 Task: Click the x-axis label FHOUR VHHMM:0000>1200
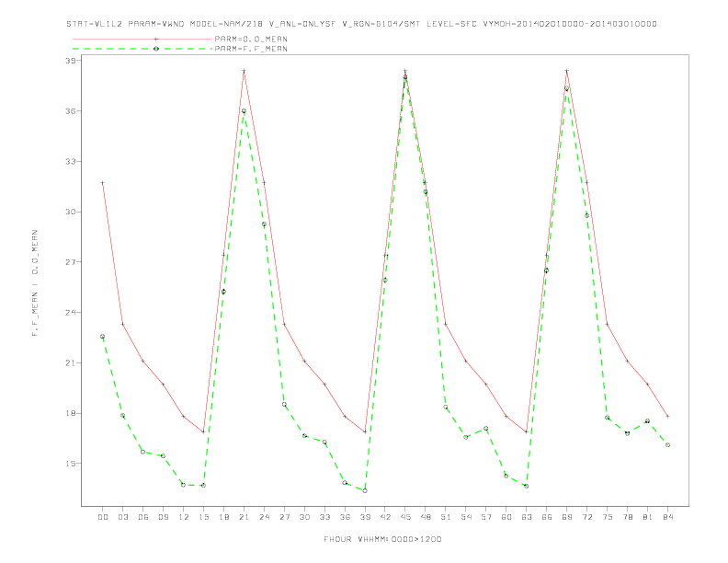coord(382,539)
